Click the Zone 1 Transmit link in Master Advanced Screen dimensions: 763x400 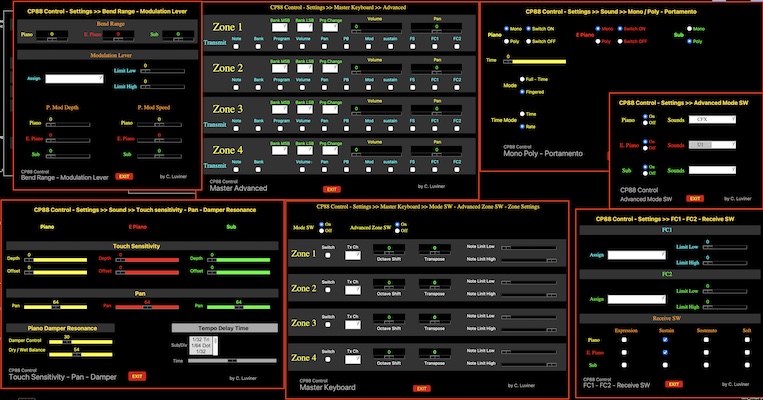(x=215, y=42)
